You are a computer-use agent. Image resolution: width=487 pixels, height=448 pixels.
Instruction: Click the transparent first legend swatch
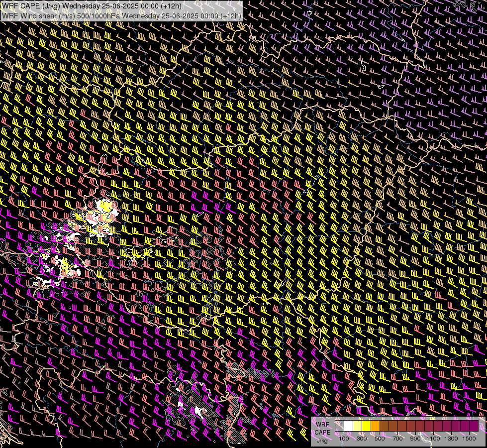point(339,426)
